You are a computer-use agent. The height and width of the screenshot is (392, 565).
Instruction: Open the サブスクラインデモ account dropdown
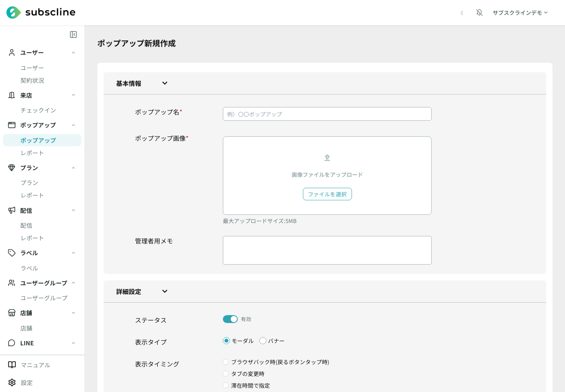520,13
